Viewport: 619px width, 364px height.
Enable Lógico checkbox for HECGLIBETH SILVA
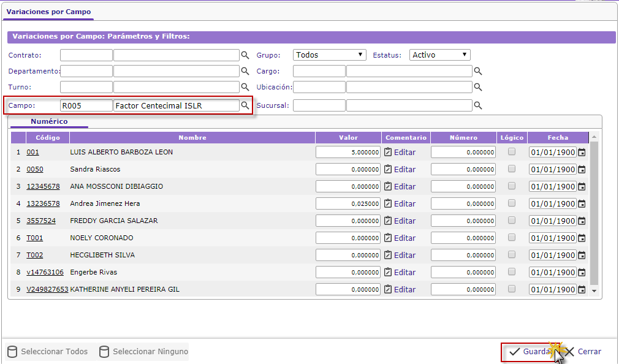point(512,255)
